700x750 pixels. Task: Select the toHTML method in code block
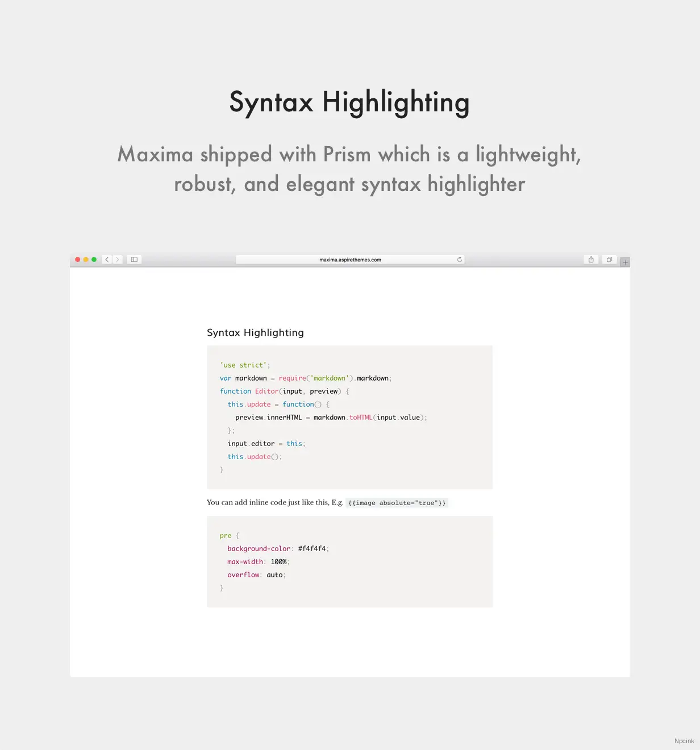point(361,418)
